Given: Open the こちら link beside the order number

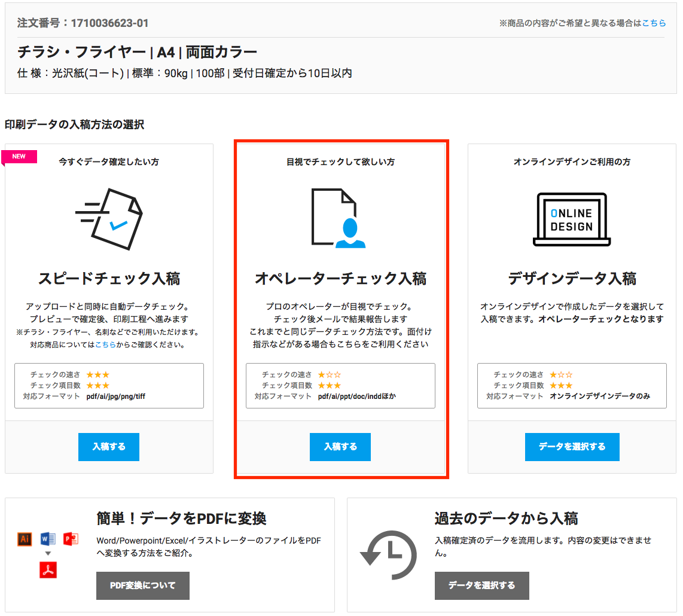Looking at the screenshot, I should pos(654,23).
